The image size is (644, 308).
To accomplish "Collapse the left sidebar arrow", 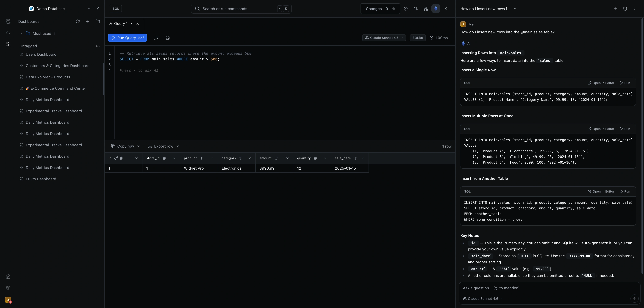I will 98,9.
